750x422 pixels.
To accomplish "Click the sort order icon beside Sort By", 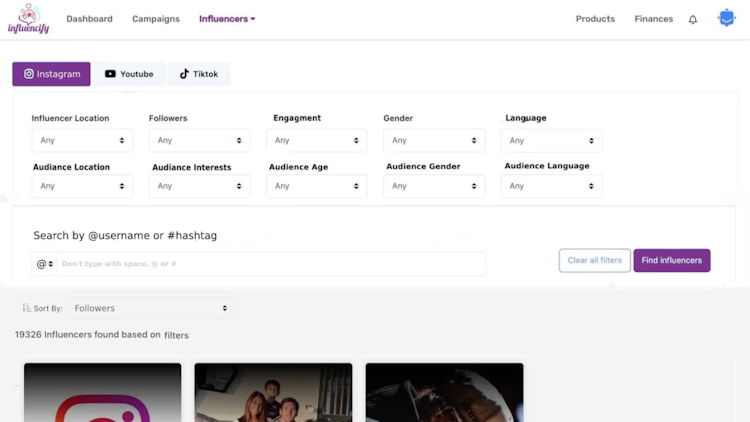I will tap(27, 309).
